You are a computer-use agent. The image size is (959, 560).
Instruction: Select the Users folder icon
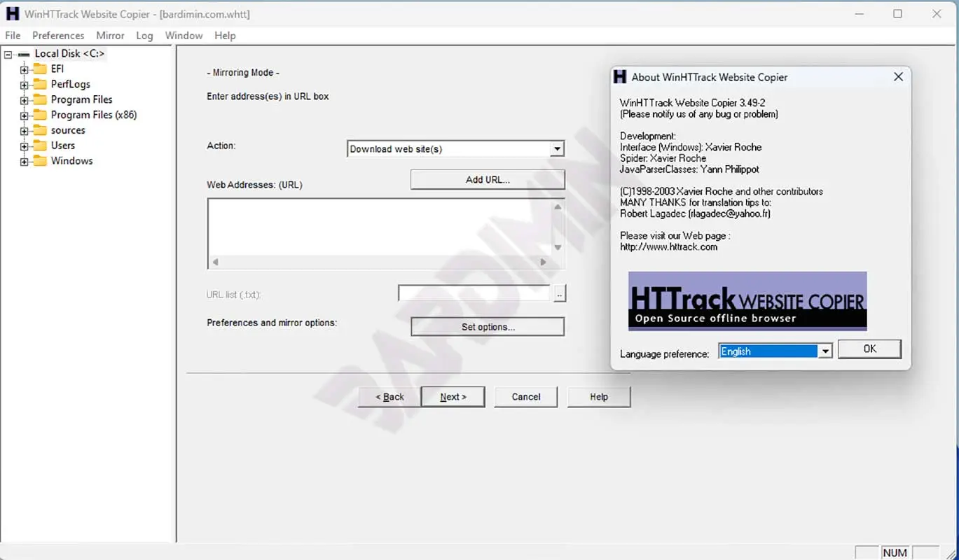pos(39,146)
